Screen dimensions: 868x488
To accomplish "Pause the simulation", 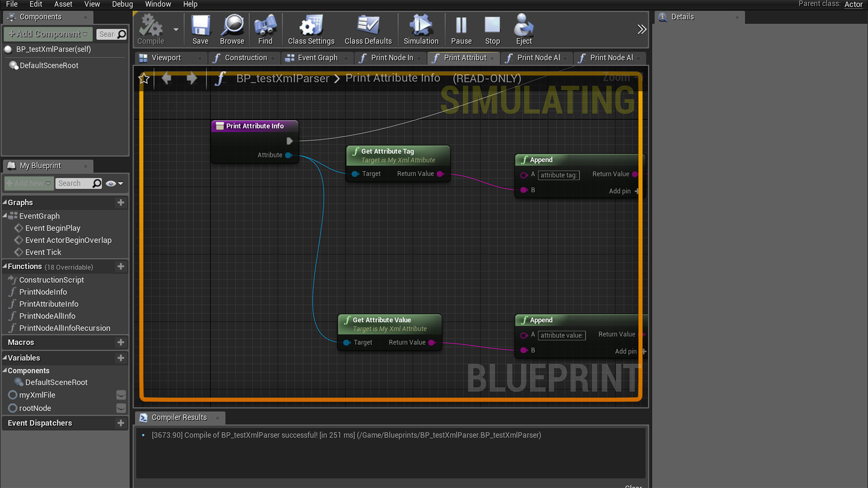I will (461, 26).
